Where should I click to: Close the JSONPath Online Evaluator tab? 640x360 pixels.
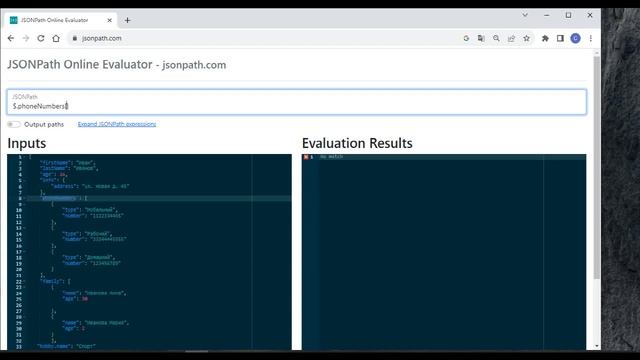(109, 20)
